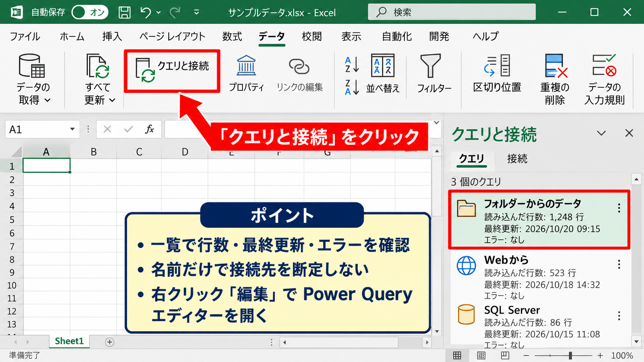Open データの入力規則 (Data Validation)
The height and width of the screenshot is (362, 644).
click(x=604, y=79)
